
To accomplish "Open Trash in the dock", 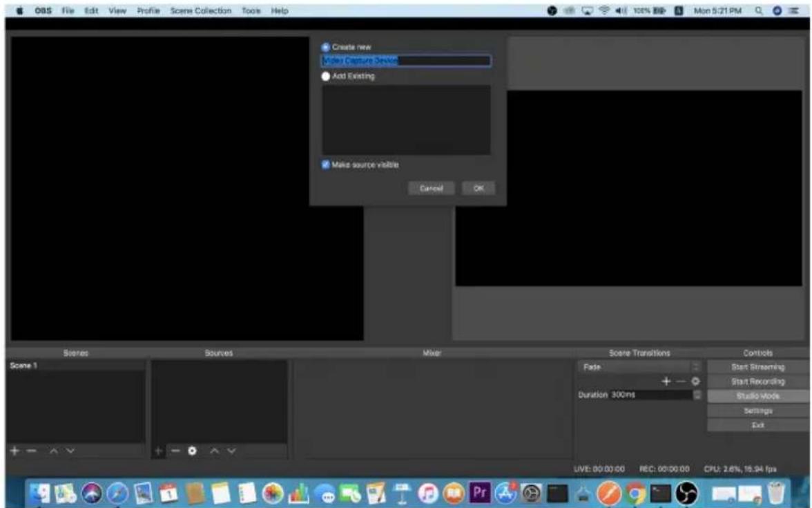I will (776, 493).
